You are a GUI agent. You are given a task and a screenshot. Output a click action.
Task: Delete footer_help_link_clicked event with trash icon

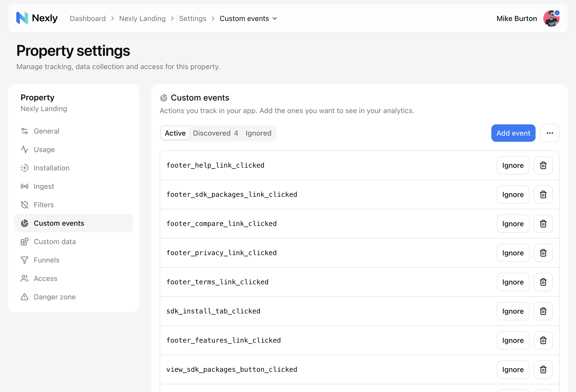pyautogui.click(x=543, y=165)
